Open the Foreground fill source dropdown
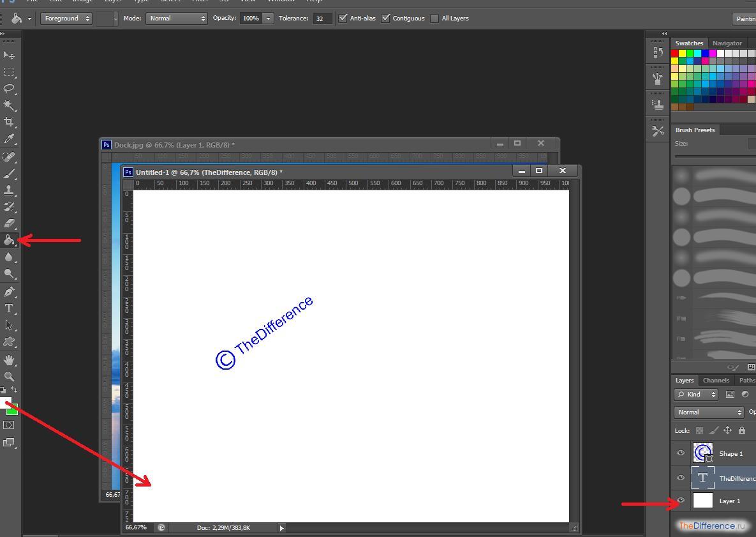The width and height of the screenshot is (756, 537). 66,19
